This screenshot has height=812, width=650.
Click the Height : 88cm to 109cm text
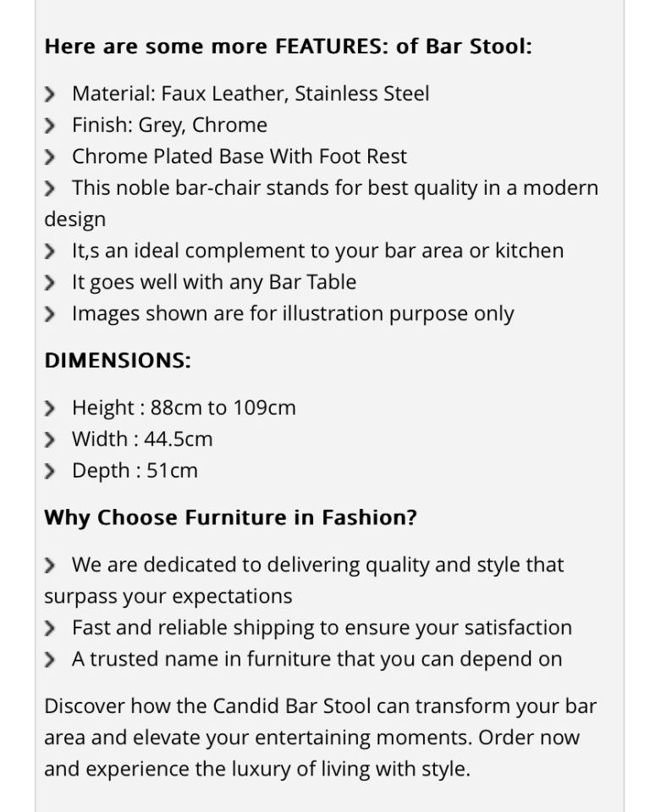tap(184, 408)
